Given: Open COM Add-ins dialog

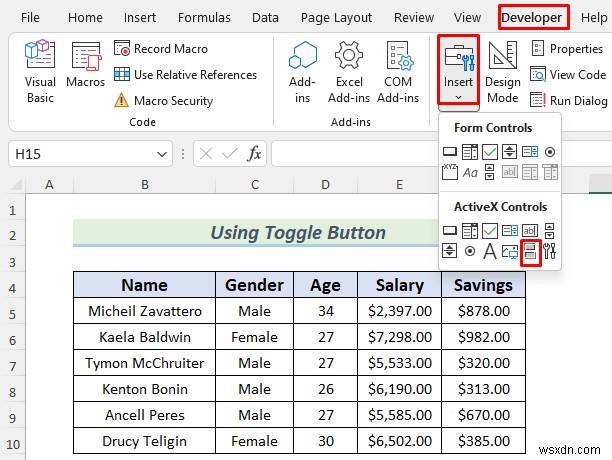Looking at the screenshot, I should tap(398, 72).
